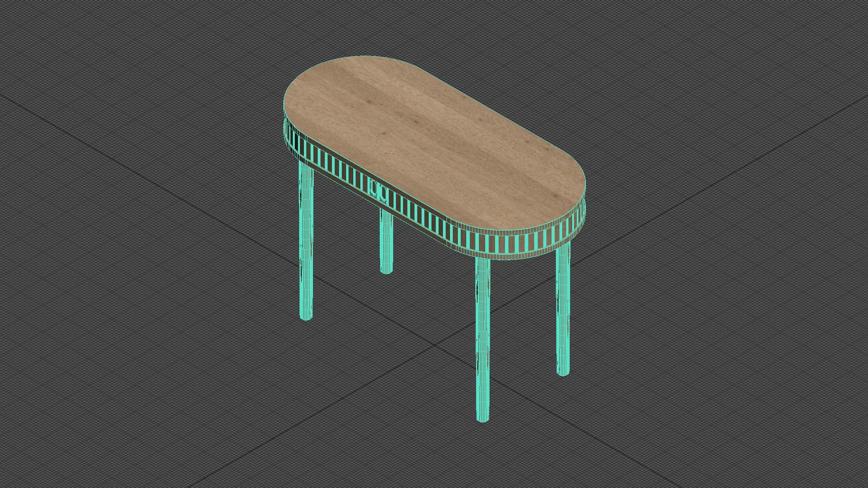Select the leftmost table leg

coord(307,241)
